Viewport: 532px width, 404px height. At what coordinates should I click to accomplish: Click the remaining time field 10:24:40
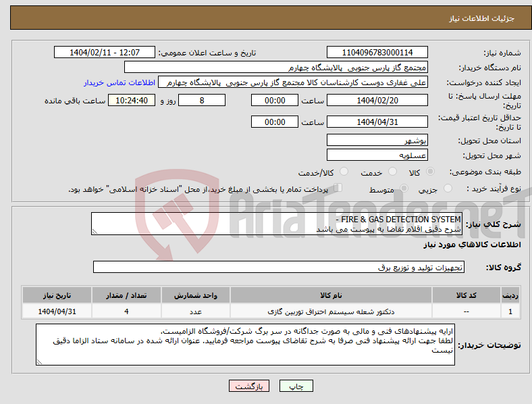point(132,100)
